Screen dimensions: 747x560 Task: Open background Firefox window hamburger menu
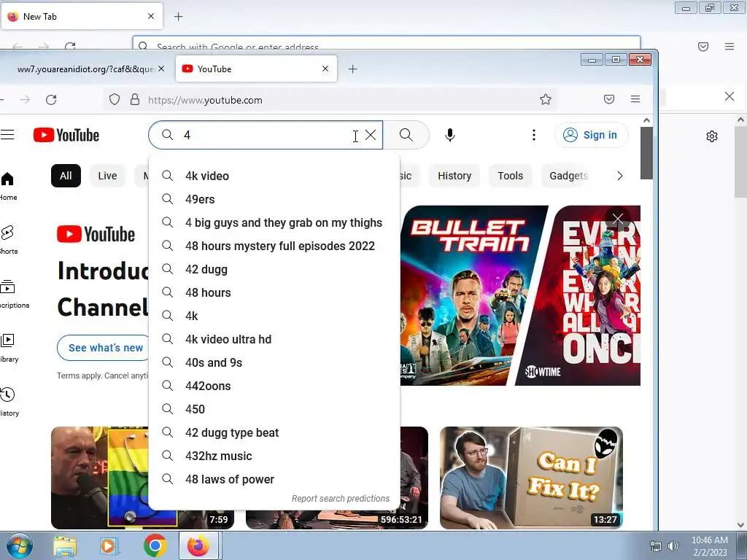(729, 46)
